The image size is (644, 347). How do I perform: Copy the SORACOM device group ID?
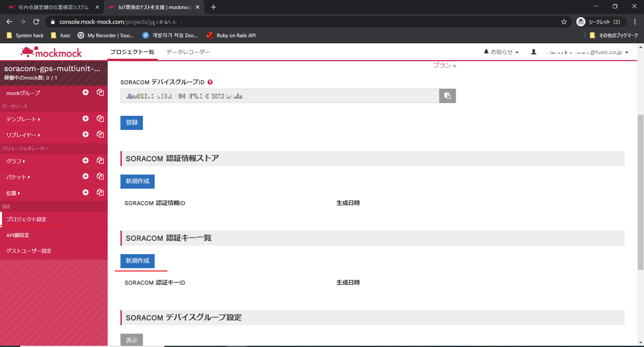[x=447, y=96]
